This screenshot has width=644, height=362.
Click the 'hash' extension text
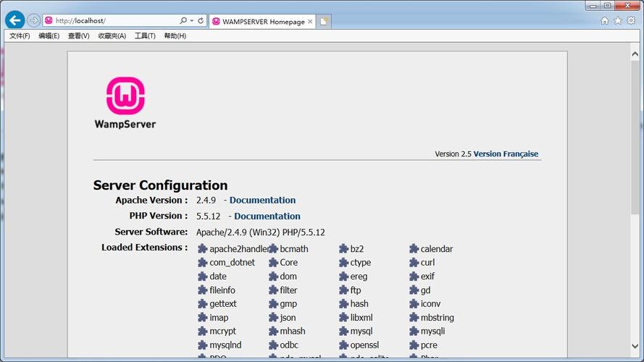359,304
